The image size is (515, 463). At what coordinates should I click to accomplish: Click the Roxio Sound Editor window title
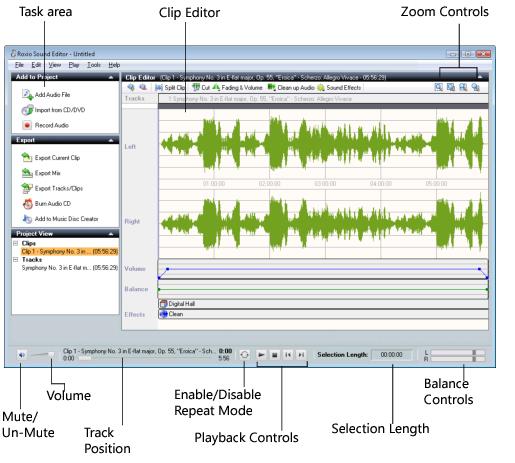point(56,54)
